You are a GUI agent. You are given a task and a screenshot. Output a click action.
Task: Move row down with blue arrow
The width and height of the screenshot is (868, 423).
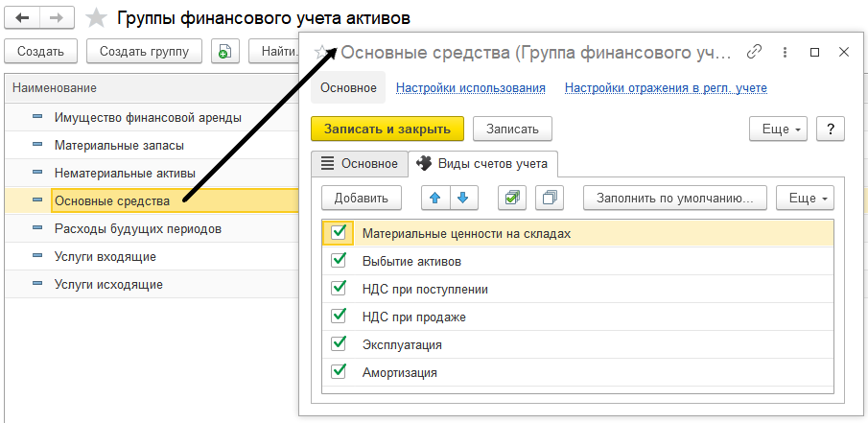(x=463, y=199)
